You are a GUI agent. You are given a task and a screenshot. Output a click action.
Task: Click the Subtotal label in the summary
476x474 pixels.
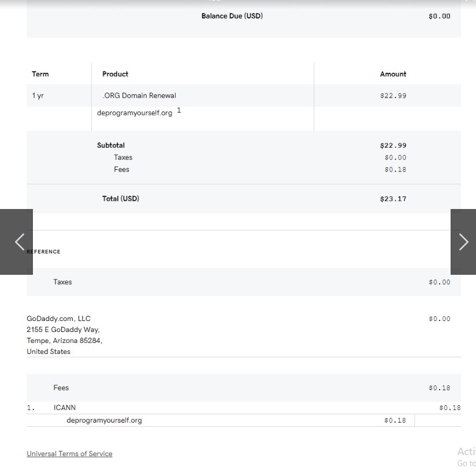pos(111,145)
